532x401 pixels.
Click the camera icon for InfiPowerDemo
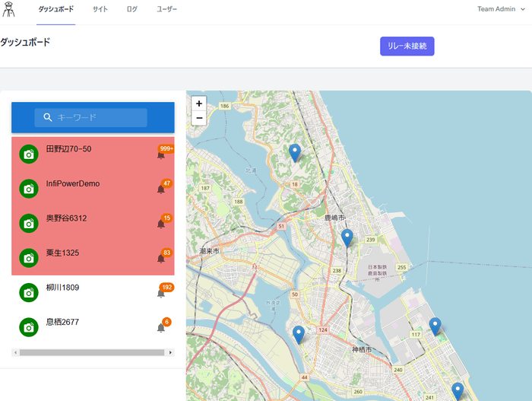click(x=28, y=189)
